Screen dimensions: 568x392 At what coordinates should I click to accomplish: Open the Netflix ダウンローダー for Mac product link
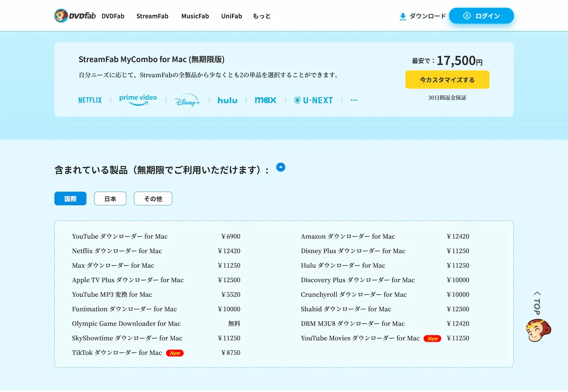pos(117,251)
